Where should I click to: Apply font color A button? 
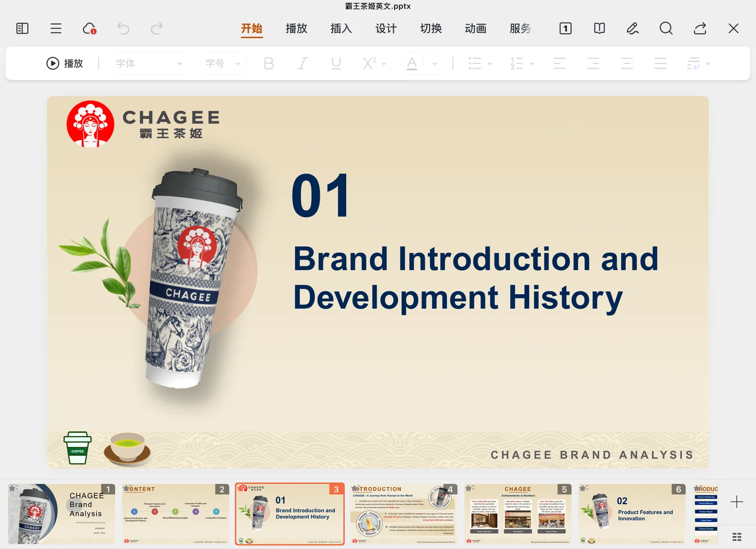pyautogui.click(x=412, y=64)
